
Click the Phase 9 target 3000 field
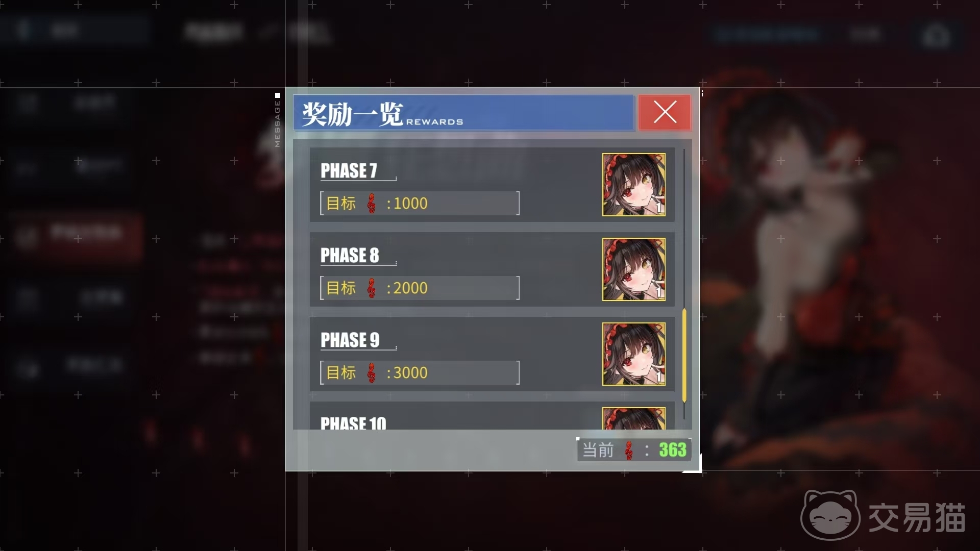[420, 373]
